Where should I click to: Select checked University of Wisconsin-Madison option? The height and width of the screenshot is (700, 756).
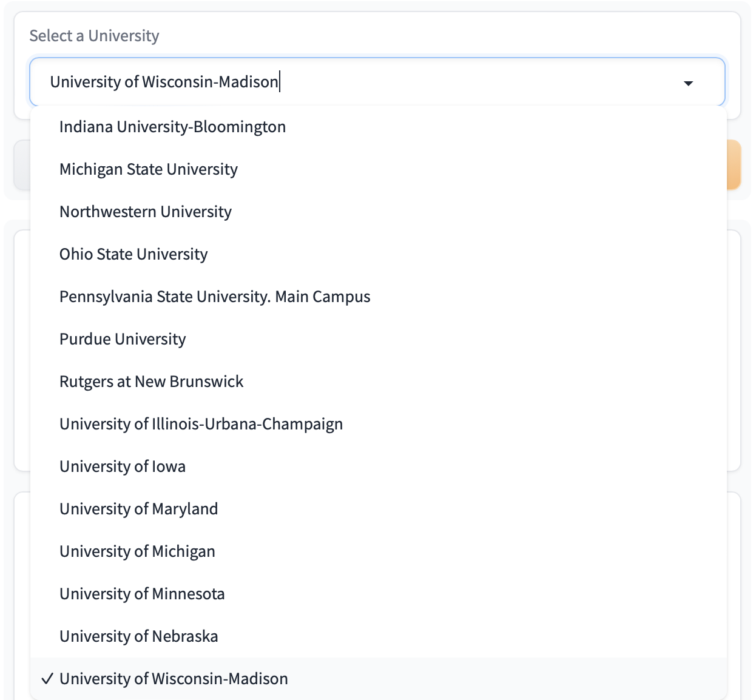click(174, 679)
